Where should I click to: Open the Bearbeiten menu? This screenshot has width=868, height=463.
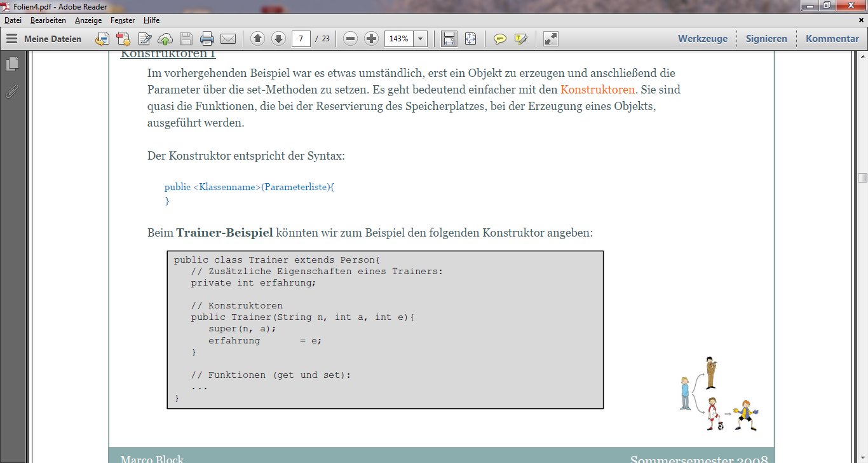[48, 20]
